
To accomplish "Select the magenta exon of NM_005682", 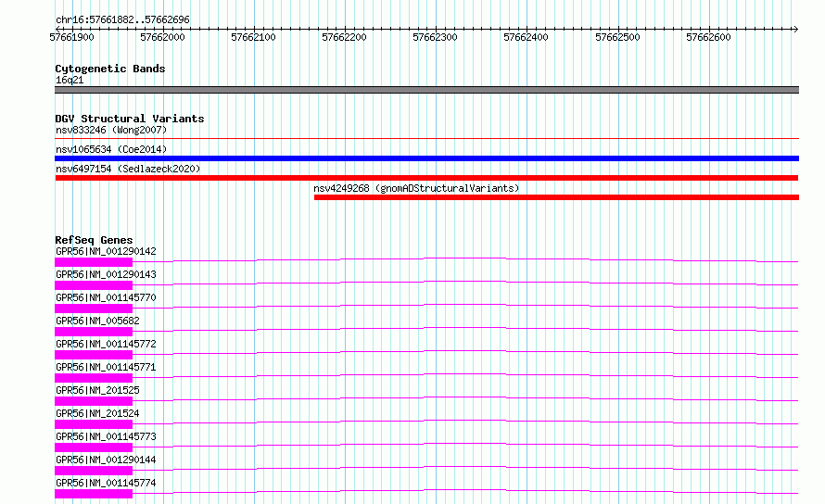I will (x=94, y=332).
